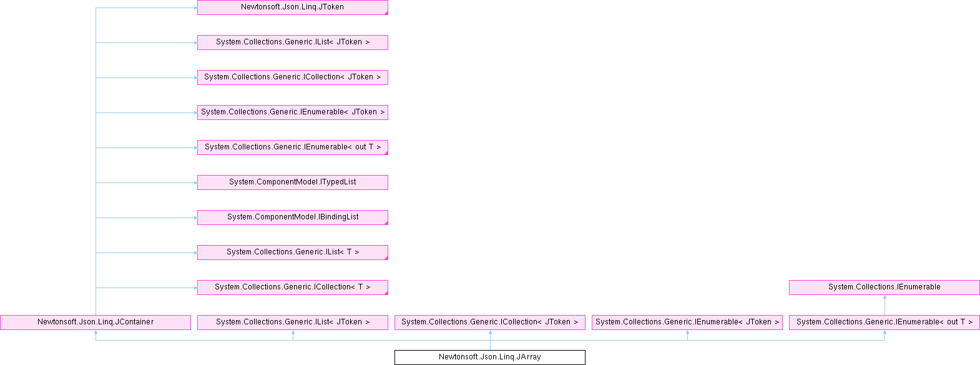Click pink corner marker on IBindingList node
Image resolution: width=980 pixels, height=365 pixels.
coord(386,222)
